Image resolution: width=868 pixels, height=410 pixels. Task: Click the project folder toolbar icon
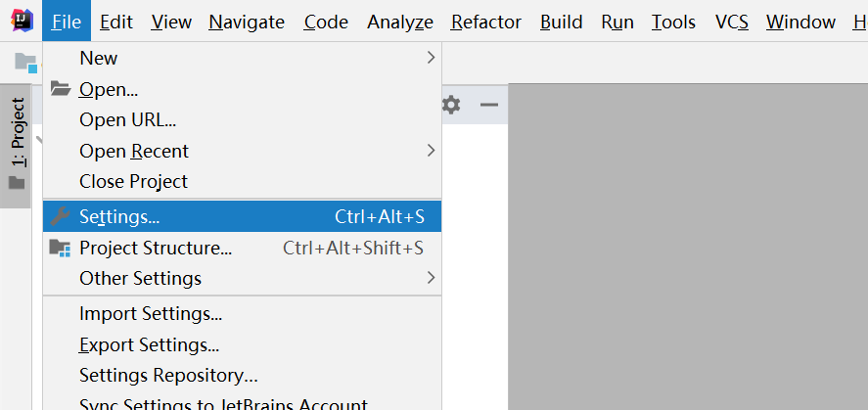pyautogui.click(x=25, y=63)
